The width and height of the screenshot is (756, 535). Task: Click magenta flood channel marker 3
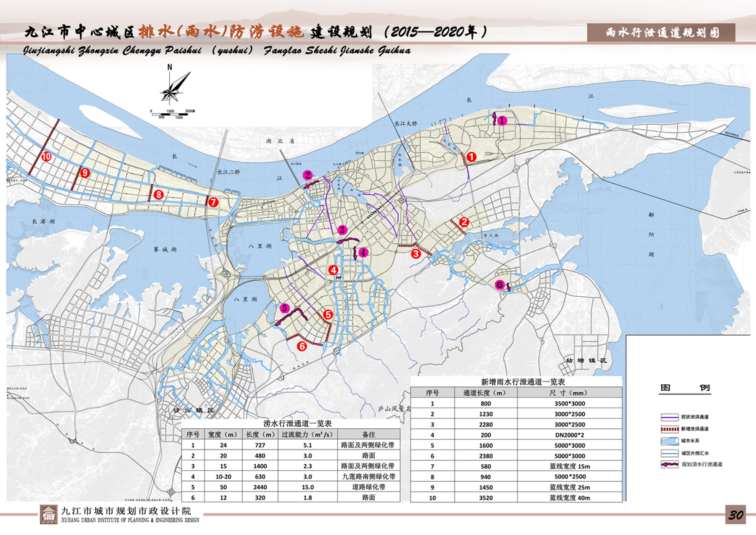[342, 230]
